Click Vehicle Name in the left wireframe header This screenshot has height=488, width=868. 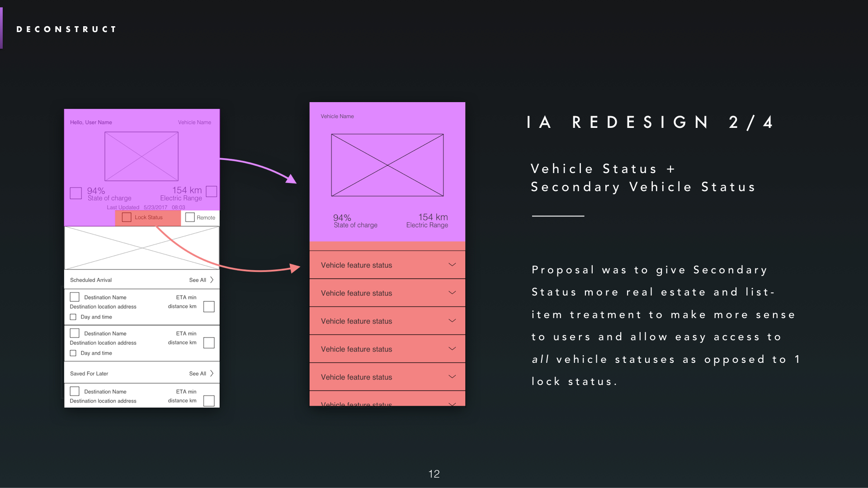coord(194,122)
